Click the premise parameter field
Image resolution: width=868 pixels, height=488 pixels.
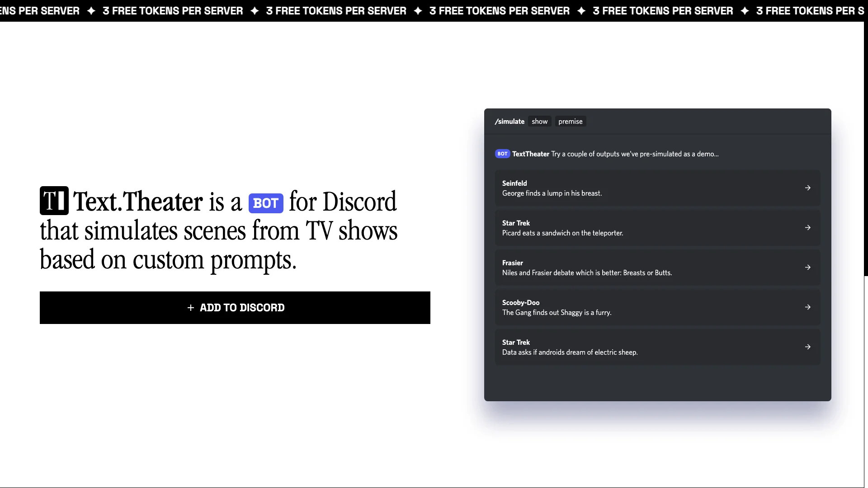point(571,122)
